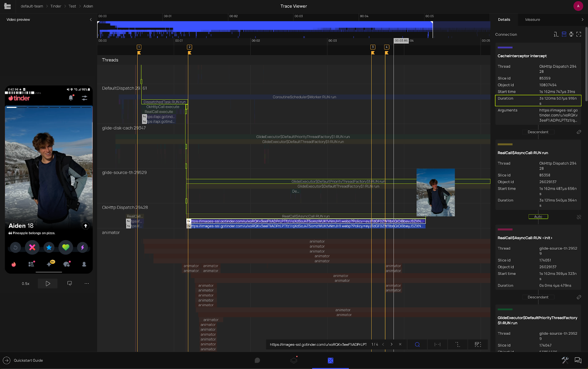Click the range measure tool icon

pyautogui.click(x=437, y=344)
